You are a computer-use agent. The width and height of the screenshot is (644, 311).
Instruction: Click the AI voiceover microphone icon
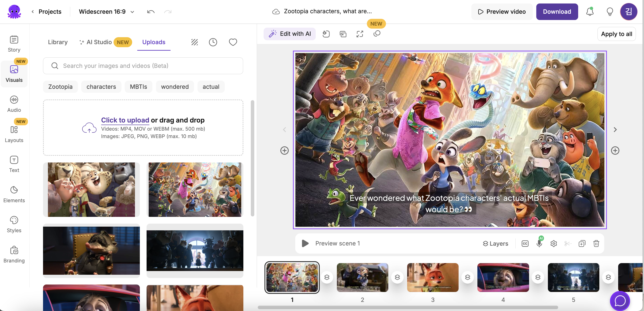[539, 243]
